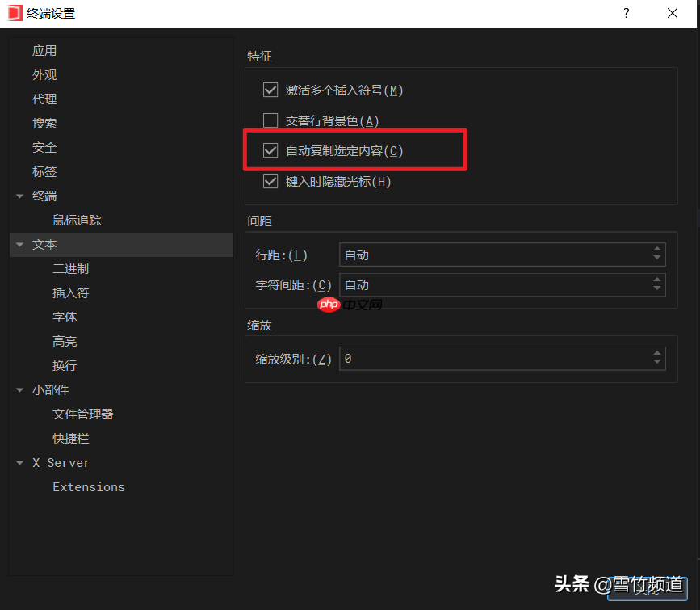Collapse the 文本 tree arrow

19,245
